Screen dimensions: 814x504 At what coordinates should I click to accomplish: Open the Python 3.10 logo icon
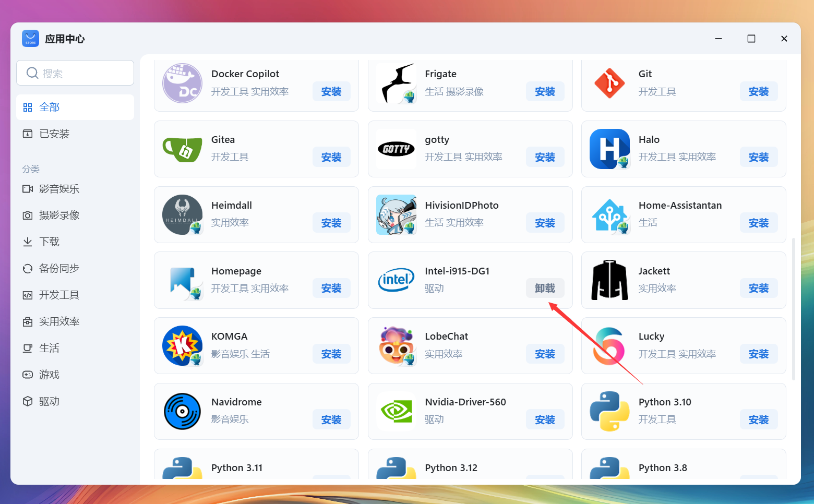[x=609, y=411]
